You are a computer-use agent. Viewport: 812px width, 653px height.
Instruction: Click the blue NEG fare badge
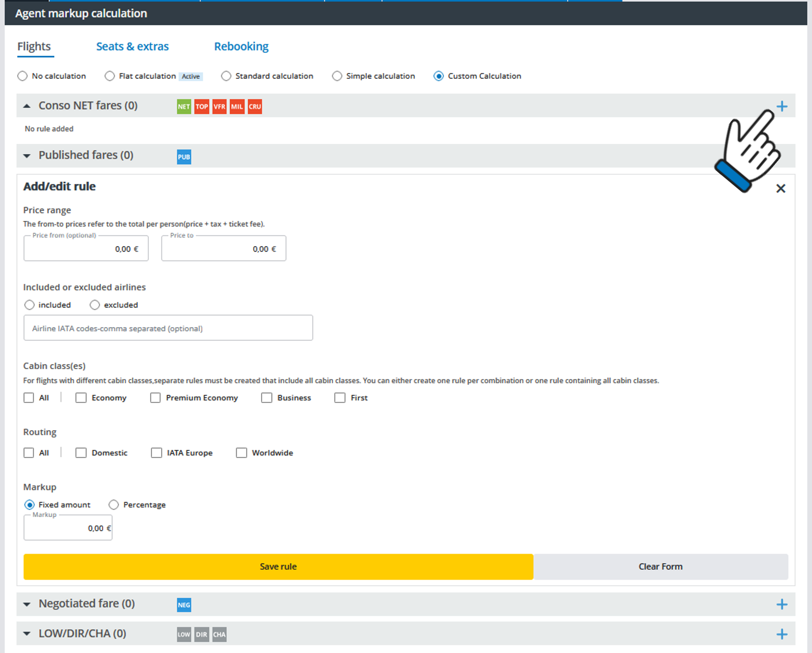coord(184,605)
